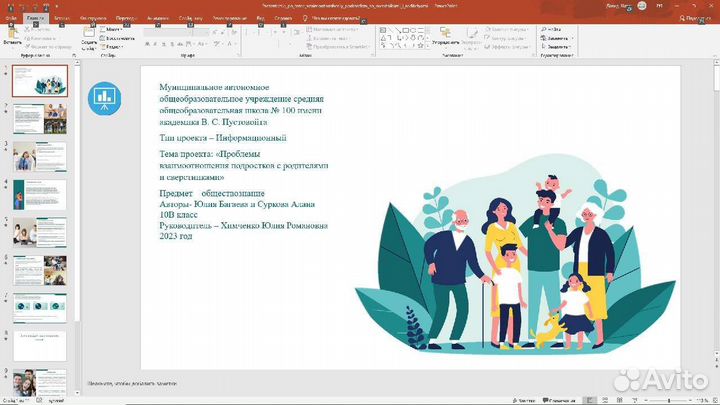720x405 pixels.
Task: Start slide show from status bar icon
Action: pos(635,400)
